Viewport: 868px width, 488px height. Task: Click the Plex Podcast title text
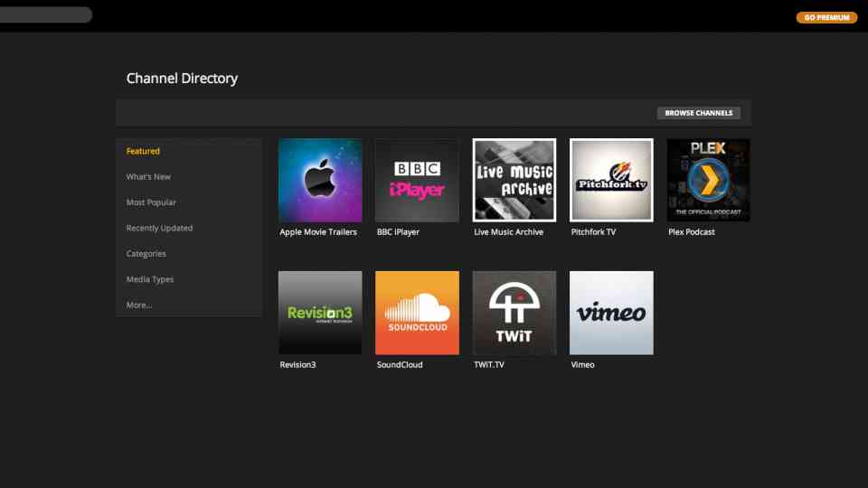tap(692, 232)
